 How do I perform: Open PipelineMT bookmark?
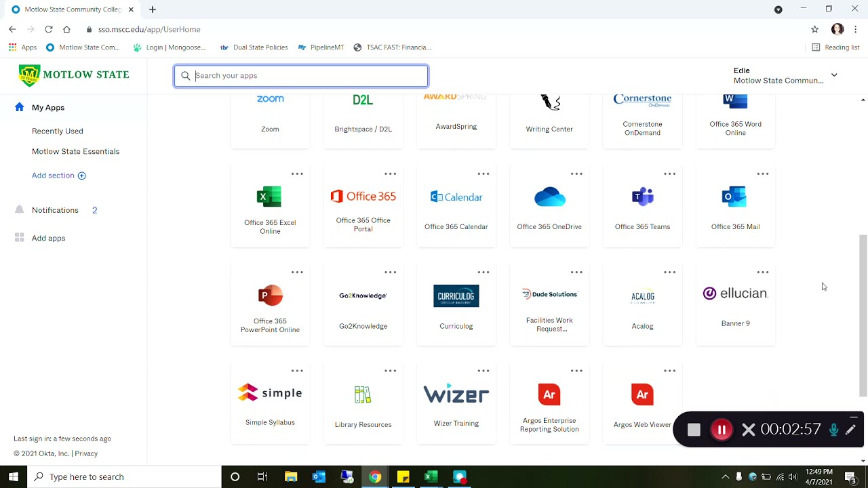click(321, 47)
